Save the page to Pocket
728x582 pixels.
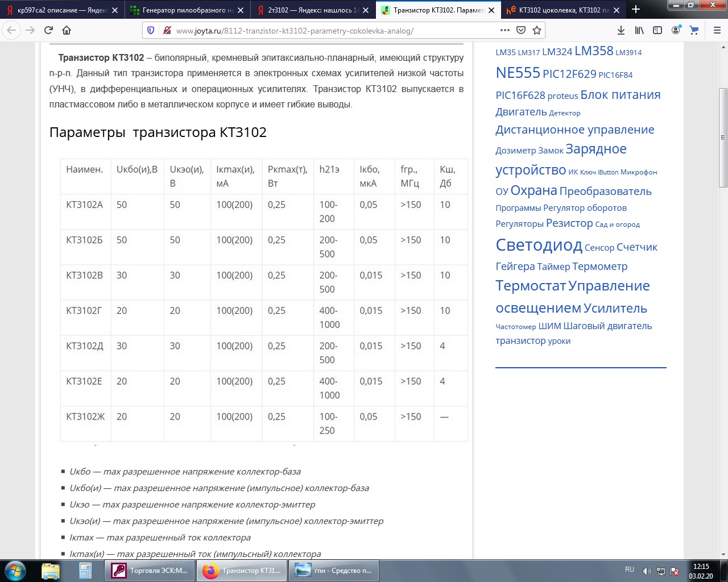(x=521, y=30)
